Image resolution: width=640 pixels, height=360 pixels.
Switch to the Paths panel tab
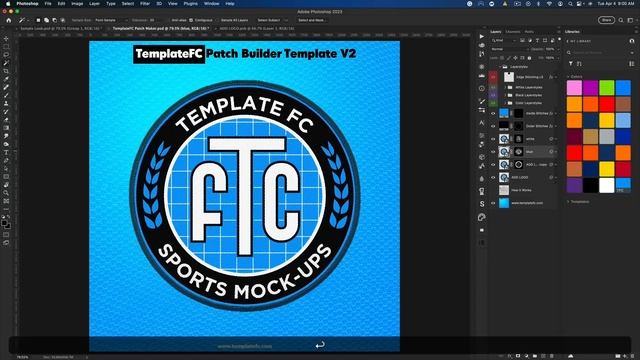point(529,32)
